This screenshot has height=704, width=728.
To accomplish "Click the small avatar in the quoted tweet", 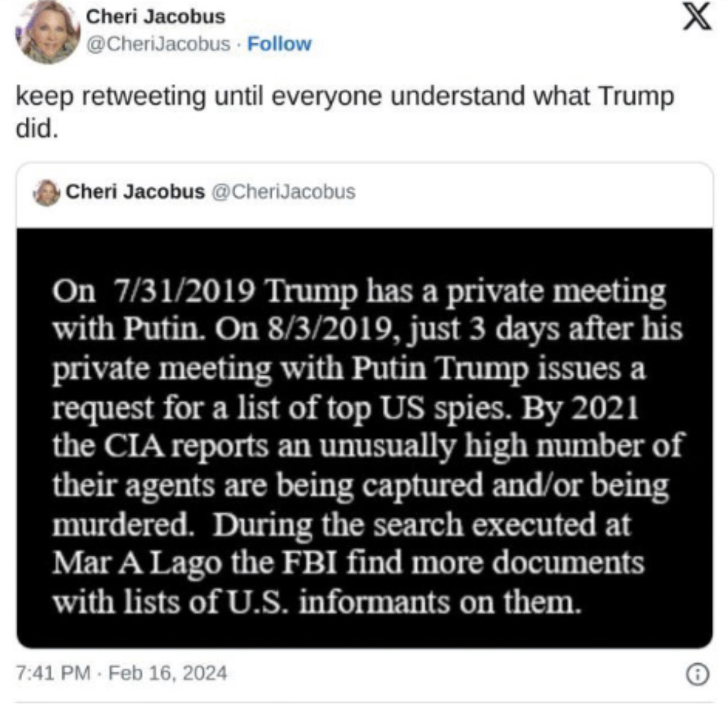I will [48, 192].
